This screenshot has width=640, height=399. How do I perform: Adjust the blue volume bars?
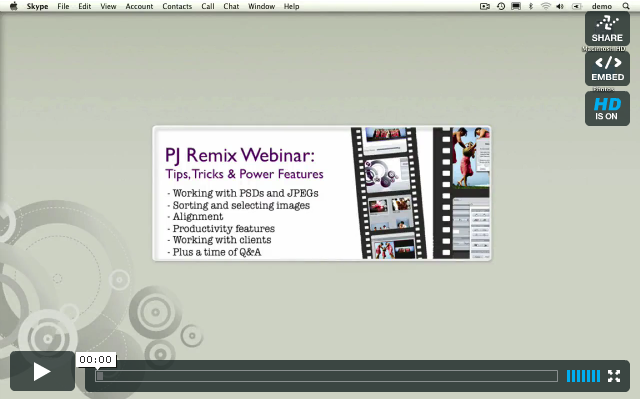[x=583, y=376]
